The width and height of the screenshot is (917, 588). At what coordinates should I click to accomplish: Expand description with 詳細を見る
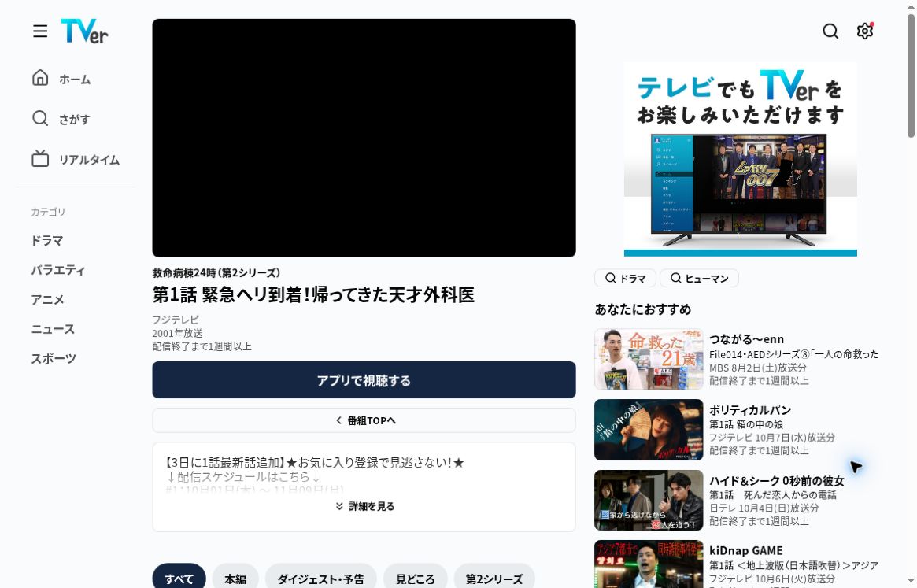tap(365, 506)
